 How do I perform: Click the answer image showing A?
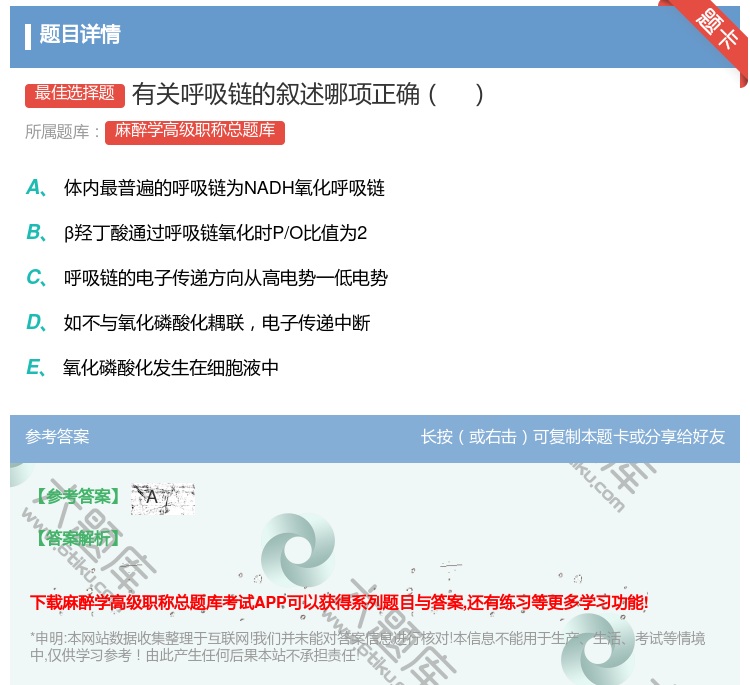coord(163,498)
